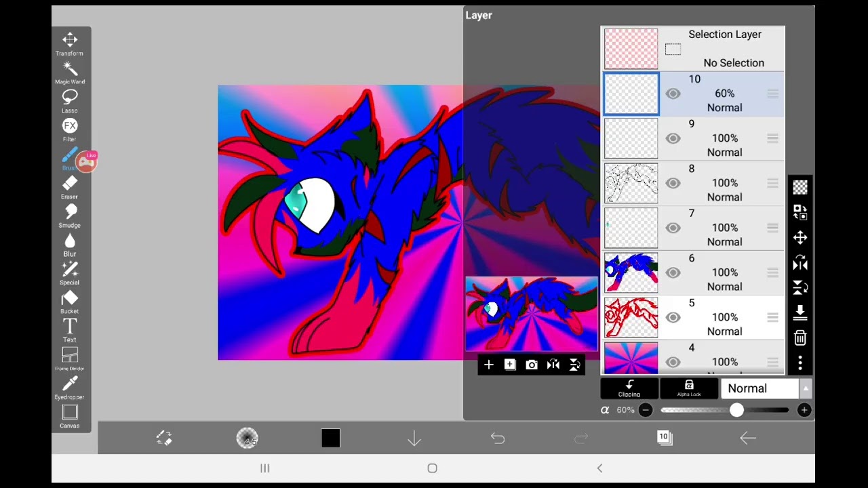The height and width of the screenshot is (488, 868).
Task: Increase layer opacity with plus button
Action: 804,410
